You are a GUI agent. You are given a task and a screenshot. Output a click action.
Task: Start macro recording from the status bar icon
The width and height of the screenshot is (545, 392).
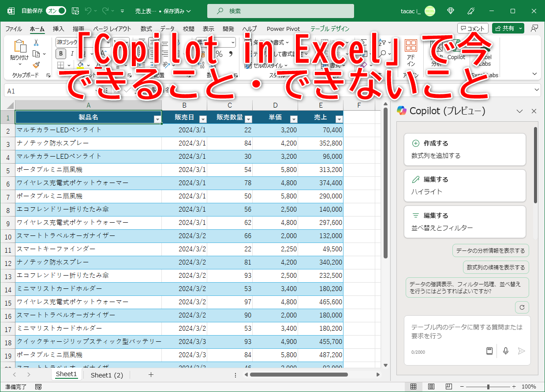click(x=38, y=386)
